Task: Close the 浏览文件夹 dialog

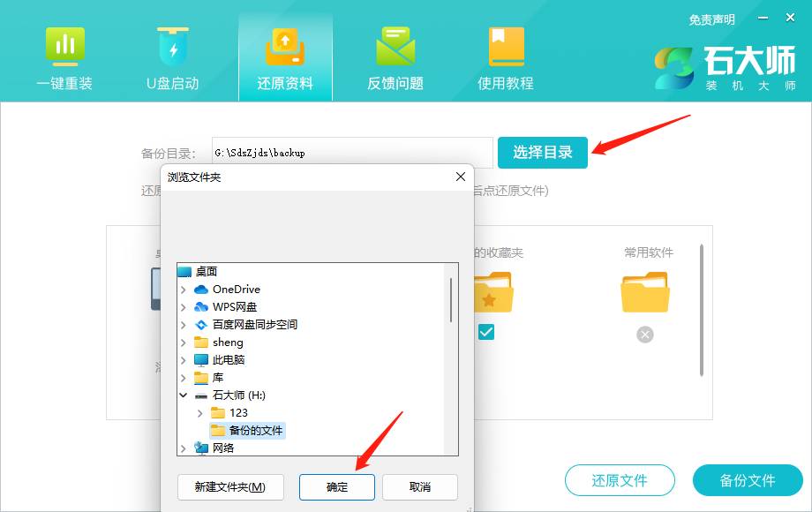Action: (461, 177)
